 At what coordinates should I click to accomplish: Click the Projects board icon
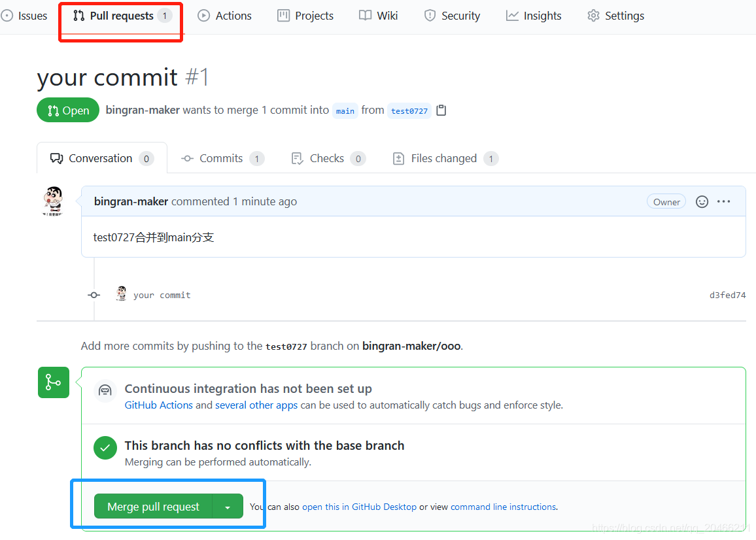(284, 16)
